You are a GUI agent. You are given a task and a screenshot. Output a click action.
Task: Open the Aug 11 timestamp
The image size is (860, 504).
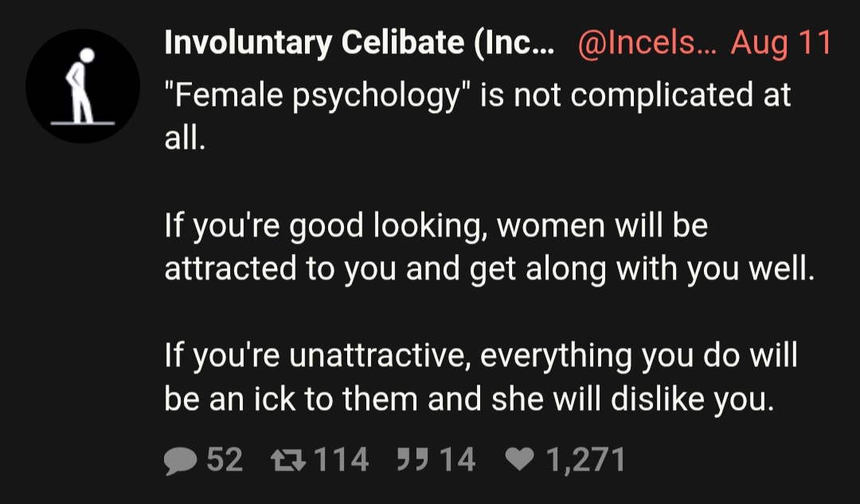click(x=781, y=42)
